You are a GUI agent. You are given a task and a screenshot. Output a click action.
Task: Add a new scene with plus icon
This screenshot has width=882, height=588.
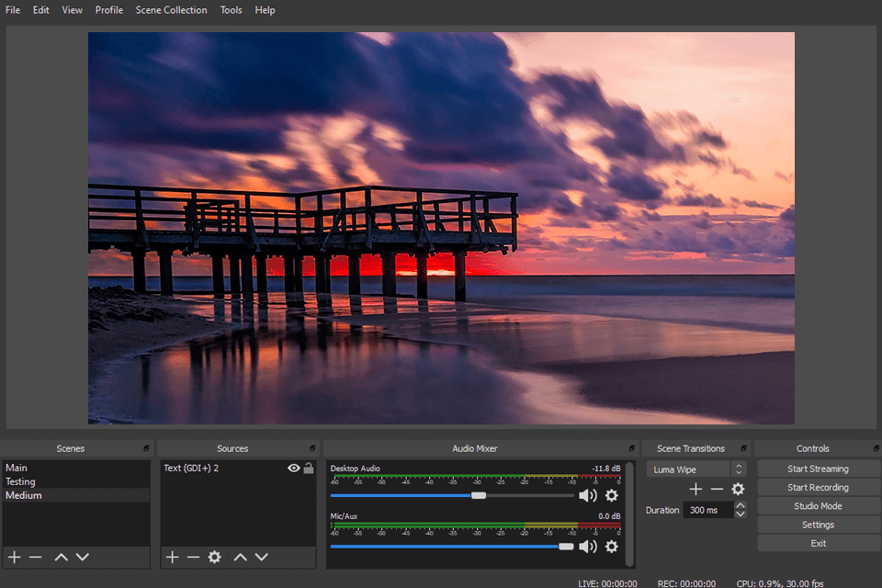14,557
